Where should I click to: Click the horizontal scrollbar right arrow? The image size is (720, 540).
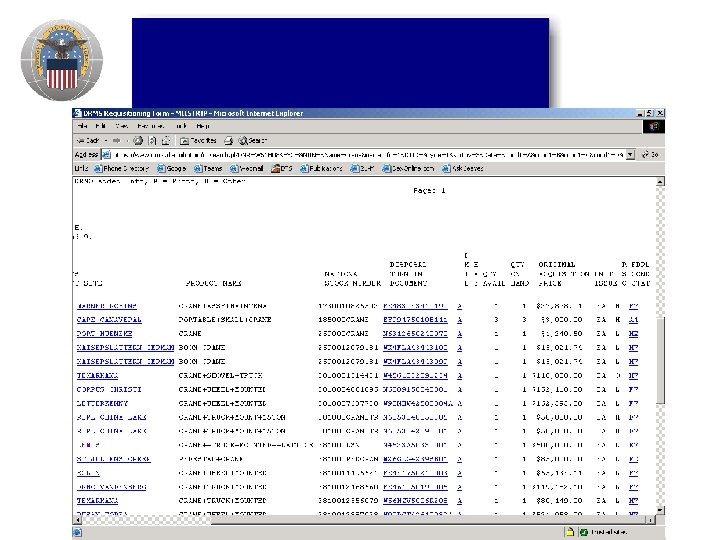click(x=651, y=520)
